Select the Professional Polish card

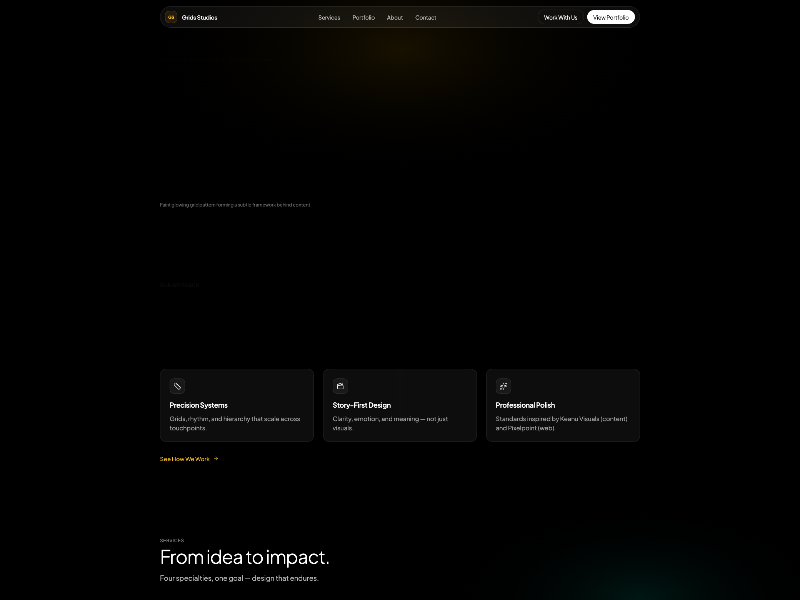click(563, 405)
